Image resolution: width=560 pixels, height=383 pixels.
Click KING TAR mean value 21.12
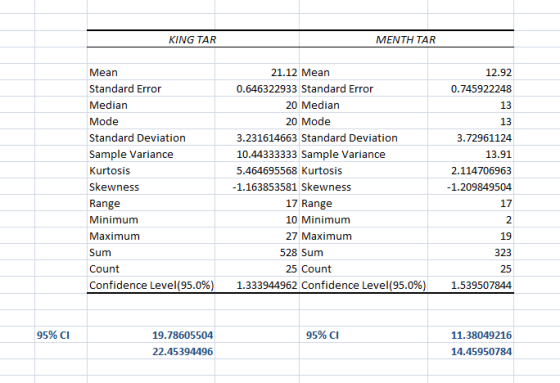(x=284, y=73)
